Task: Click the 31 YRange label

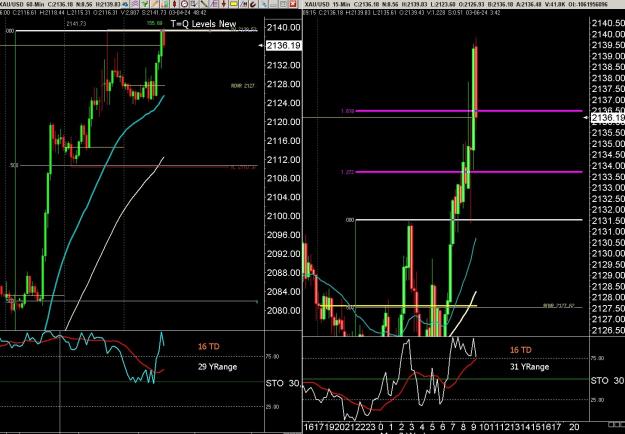Action: click(x=530, y=367)
